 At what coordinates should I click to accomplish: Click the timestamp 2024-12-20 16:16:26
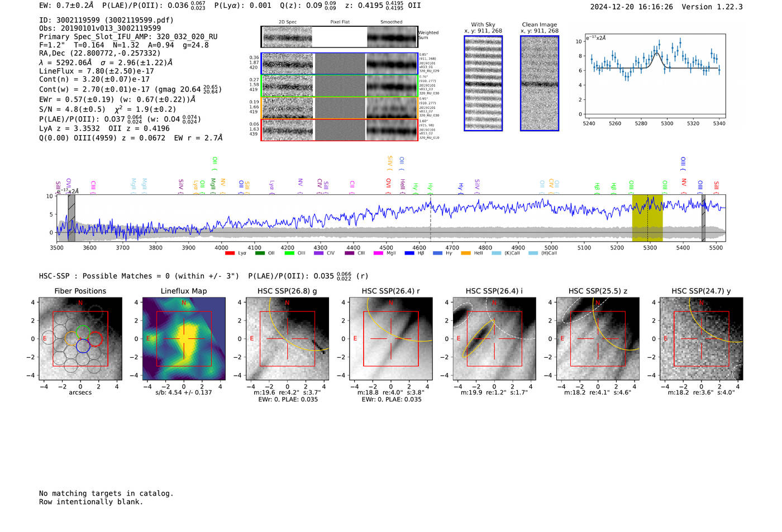[632, 7]
